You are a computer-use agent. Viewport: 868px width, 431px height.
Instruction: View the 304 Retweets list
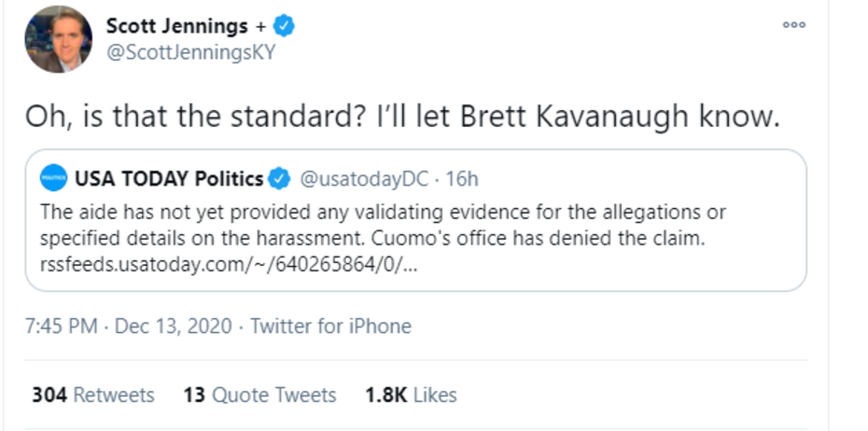pyautogui.click(x=93, y=395)
